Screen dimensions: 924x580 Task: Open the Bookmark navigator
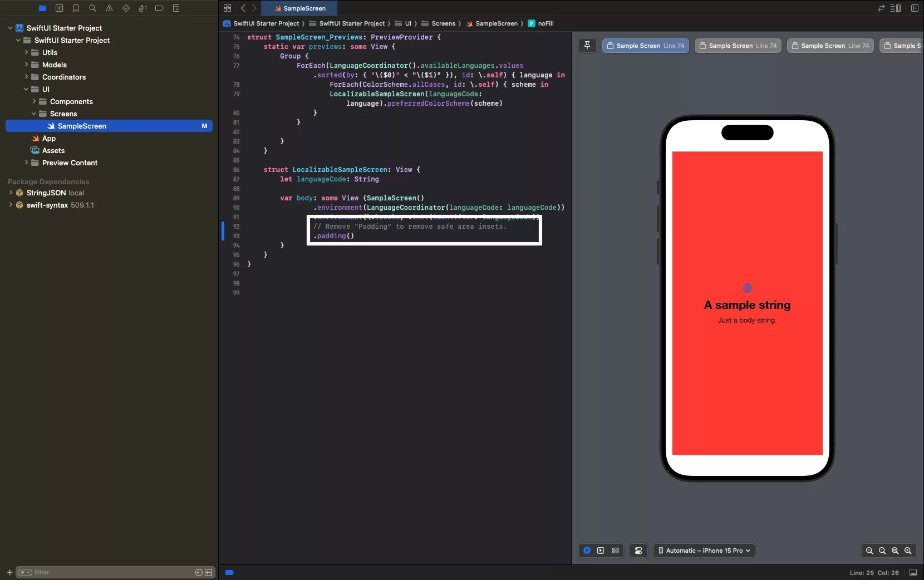point(76,8)
